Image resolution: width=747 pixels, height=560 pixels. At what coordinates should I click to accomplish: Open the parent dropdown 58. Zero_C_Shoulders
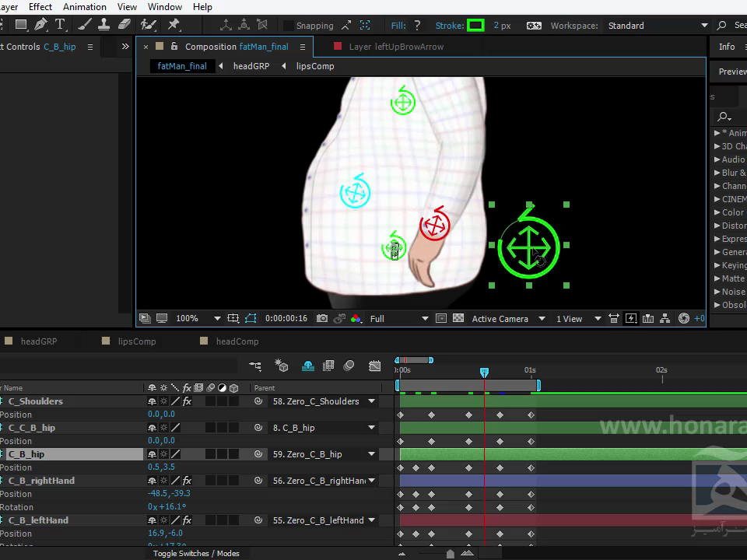(324, 401)
